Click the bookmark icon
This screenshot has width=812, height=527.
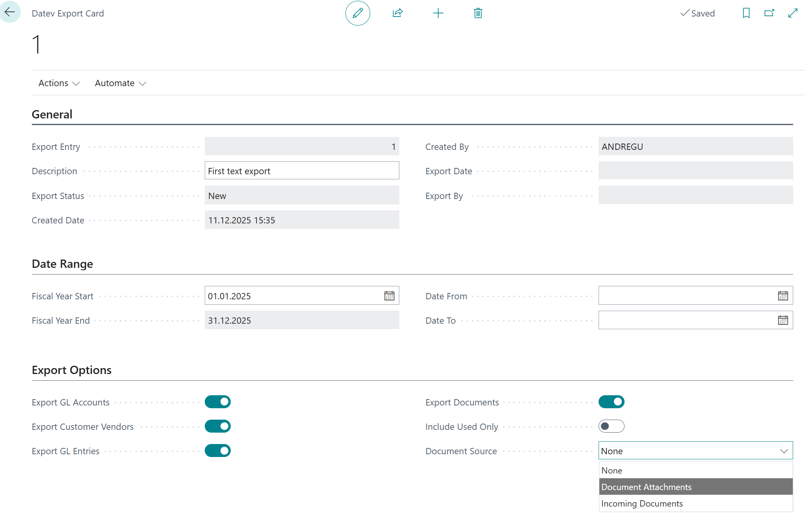point(746,13)
